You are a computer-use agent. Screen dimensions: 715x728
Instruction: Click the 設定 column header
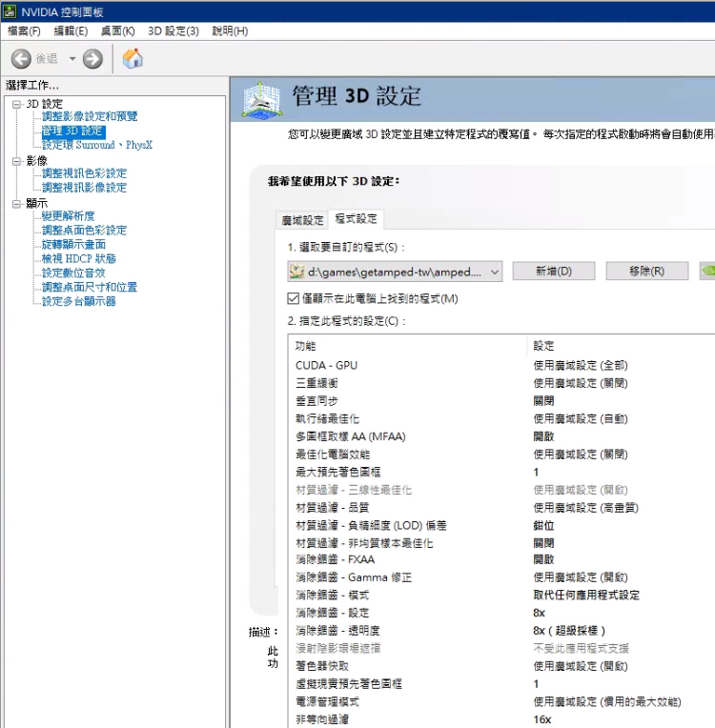click(x=622, y=346)
